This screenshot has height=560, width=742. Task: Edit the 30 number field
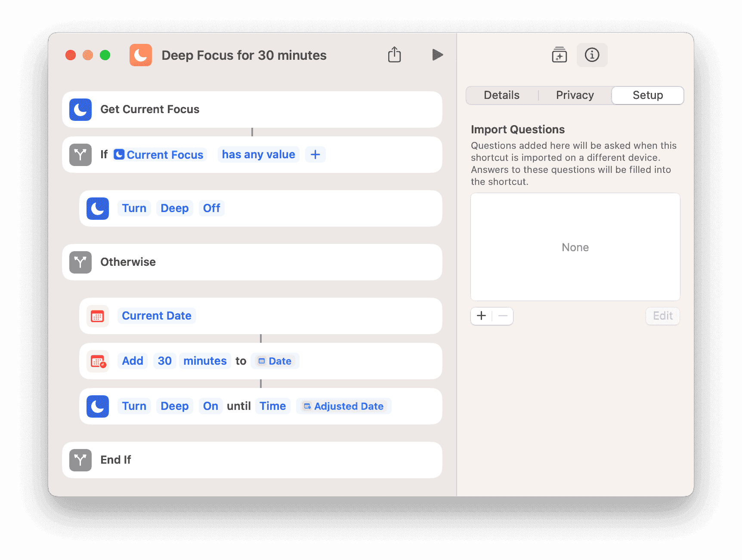click(x=164, y=361)
